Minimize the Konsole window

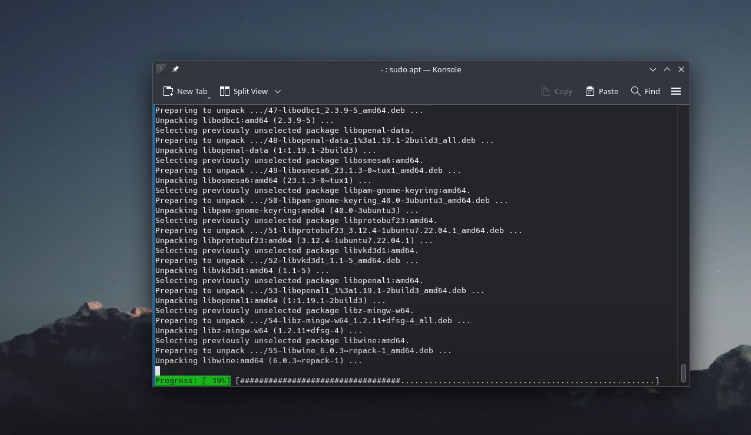[x=653, y=70]
